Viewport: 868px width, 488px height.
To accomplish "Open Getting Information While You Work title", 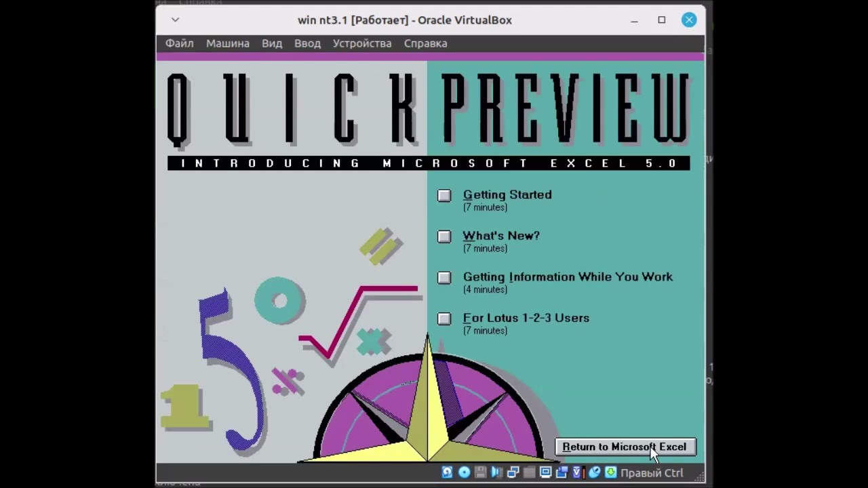I will pyautogui.click(x=568, y=277).
